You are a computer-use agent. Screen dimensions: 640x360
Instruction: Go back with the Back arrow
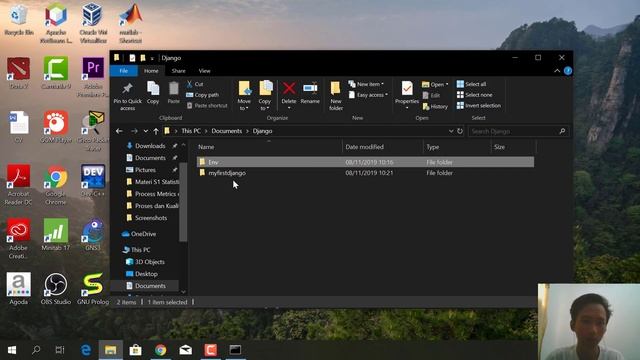tap(119, 131)
